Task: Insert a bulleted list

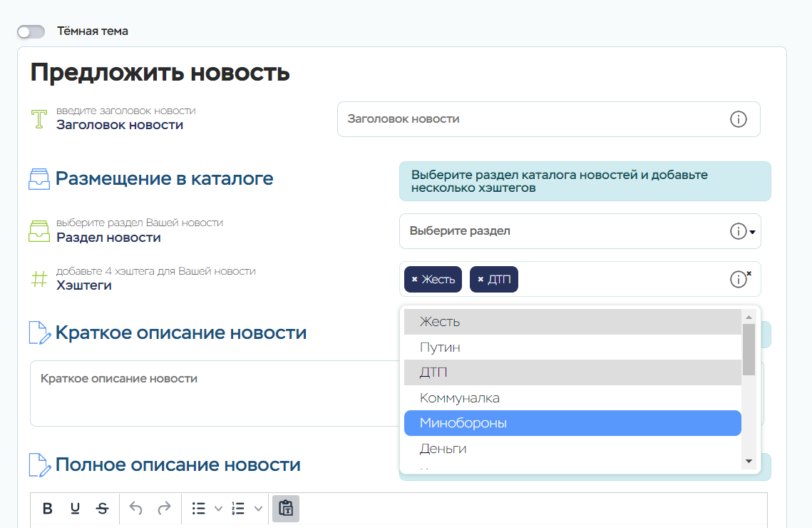Action: click(x=199, y=509)
